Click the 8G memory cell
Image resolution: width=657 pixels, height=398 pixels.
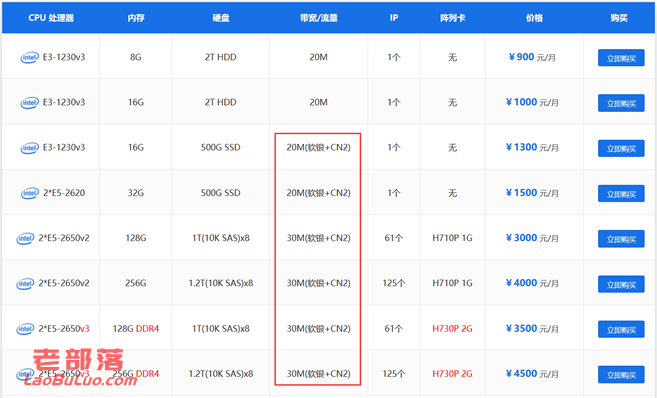[136, 57]
